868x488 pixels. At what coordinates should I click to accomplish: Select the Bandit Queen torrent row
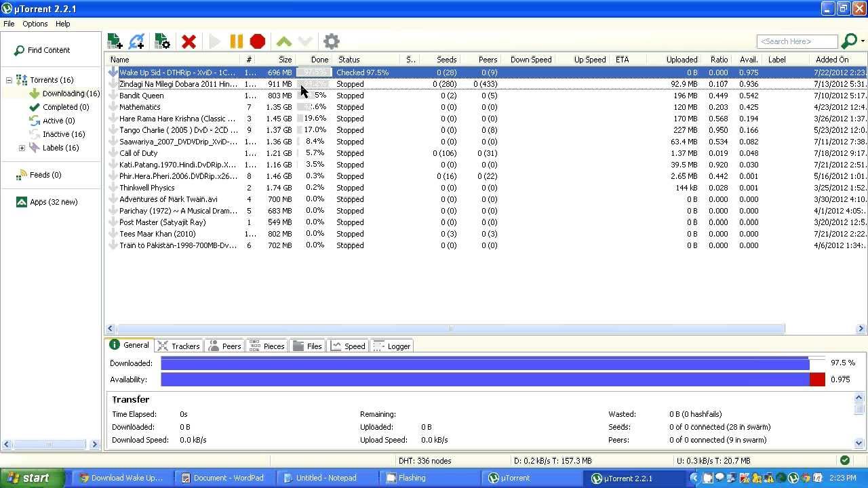click(486, 96)
